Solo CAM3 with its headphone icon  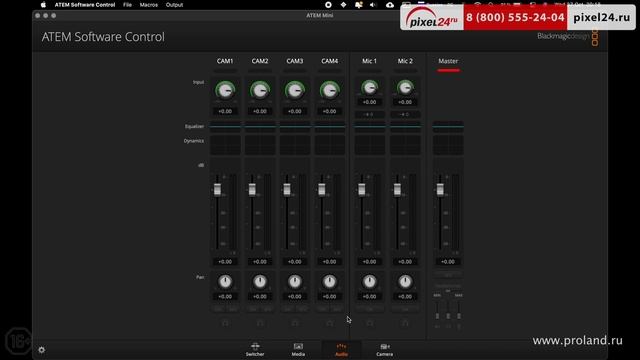pos(295,323)
